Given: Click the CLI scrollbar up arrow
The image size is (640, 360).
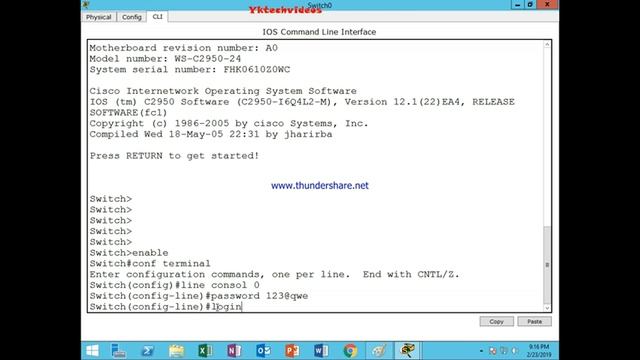Looking at the screenshot, I should pyautogui.click(x=547, y=44).
